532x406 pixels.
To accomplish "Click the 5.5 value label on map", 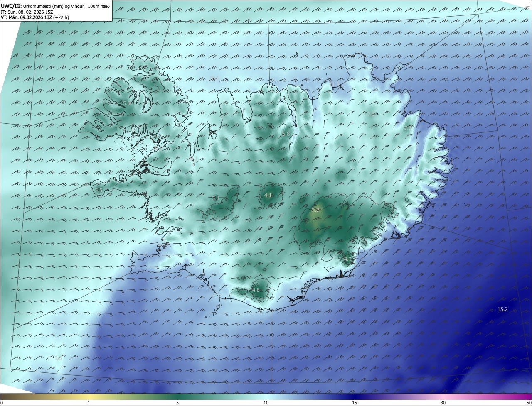I will (99, 190).
